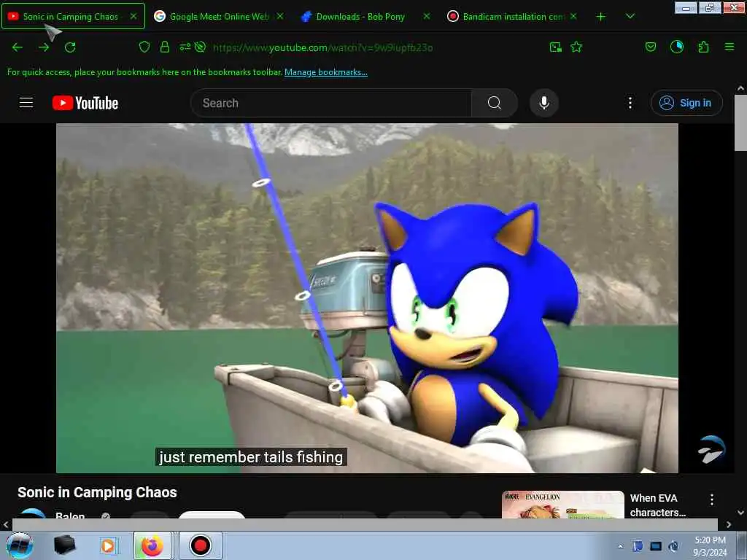
Task: Go back to the previous page
Action: (x=18, y=47)
